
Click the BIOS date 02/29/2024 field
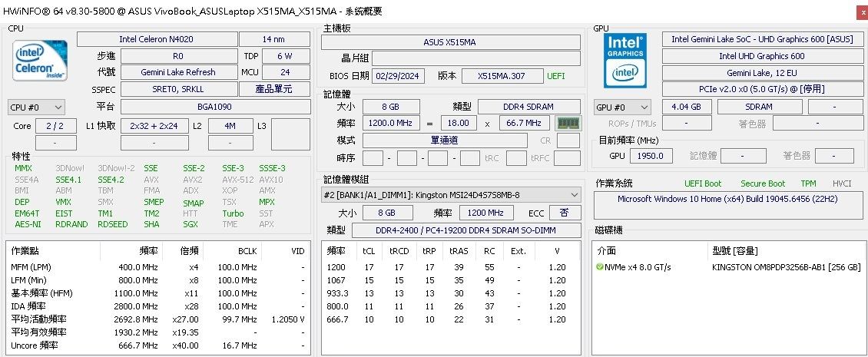click(399, 76)
